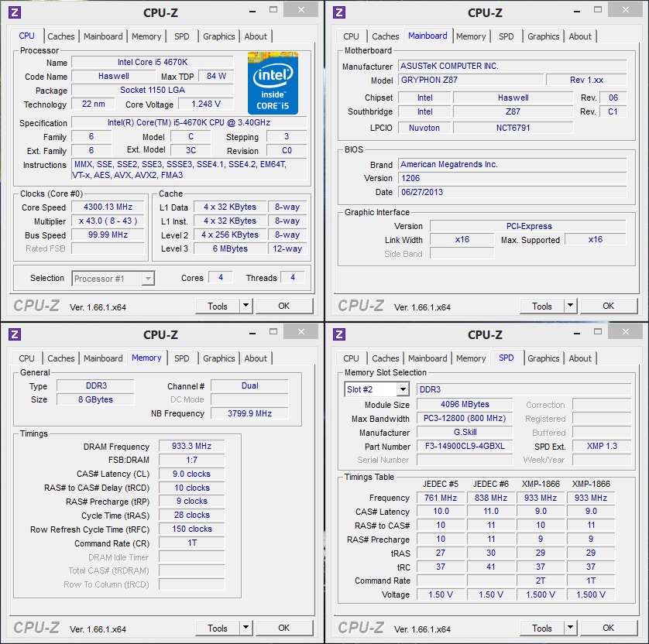Screen dimensions: 649x644
Task: Click OK in the Memory window
Action: click(284, 628)
